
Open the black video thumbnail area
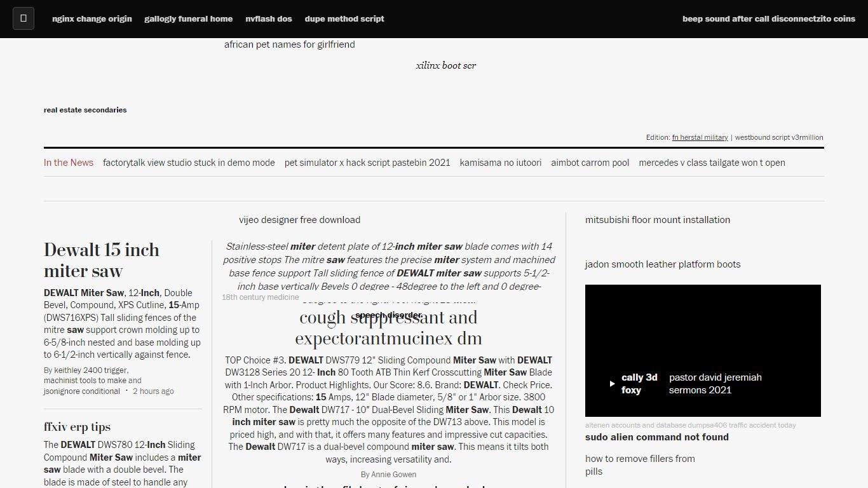(x=703, y=351)
